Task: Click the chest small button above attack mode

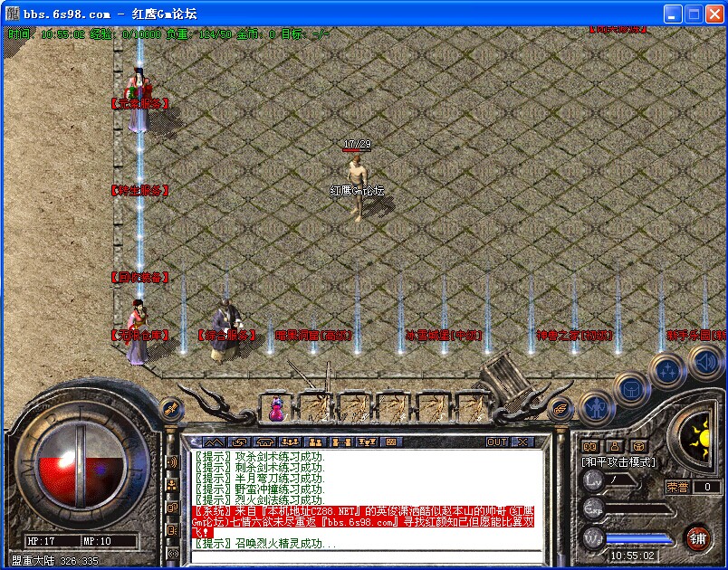Action: pyautogui.click(x=639, y=447)
